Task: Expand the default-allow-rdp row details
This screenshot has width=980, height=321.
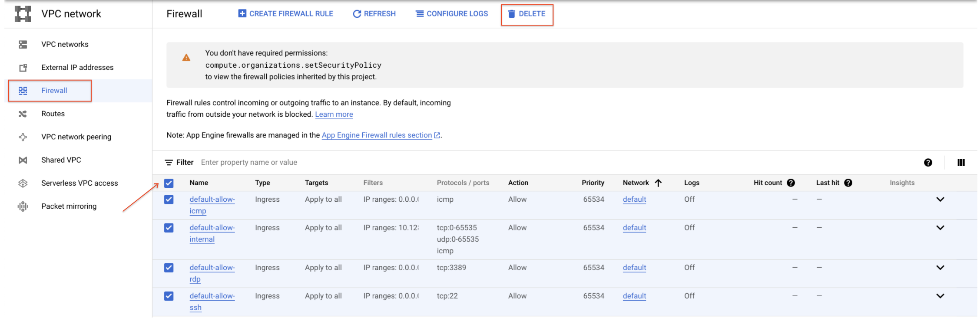Action: tap(940, 268)
